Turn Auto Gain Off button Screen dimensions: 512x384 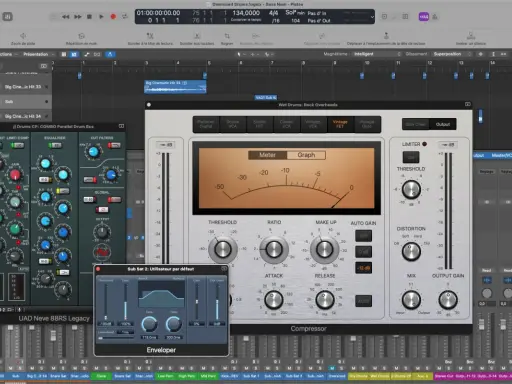pos(363,236)
